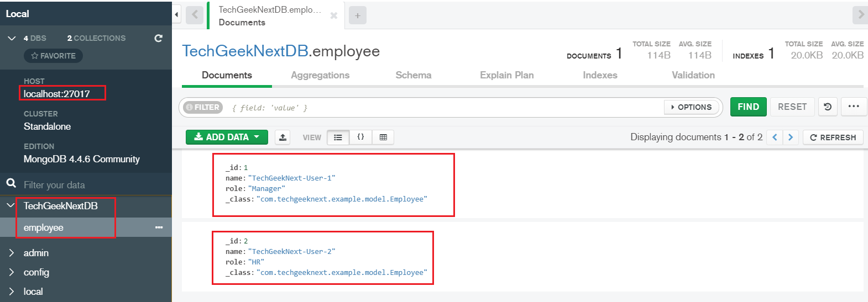868x302 pixels.
Task: Select the admin database name
Action: coord(36,253)
